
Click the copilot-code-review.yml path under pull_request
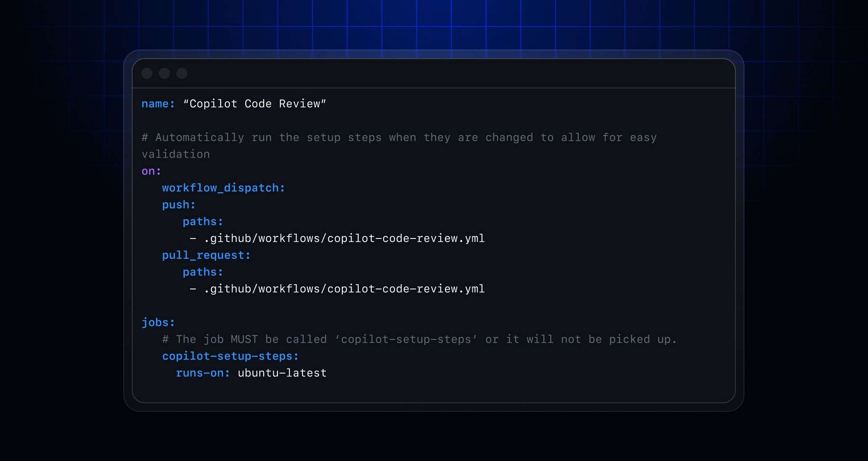pyautogui.click(x=344, y=289)
